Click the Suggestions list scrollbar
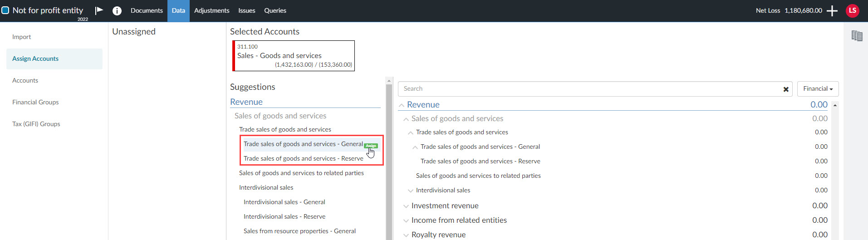This screenshot has width=868, height=240. (x=389, y=159)
